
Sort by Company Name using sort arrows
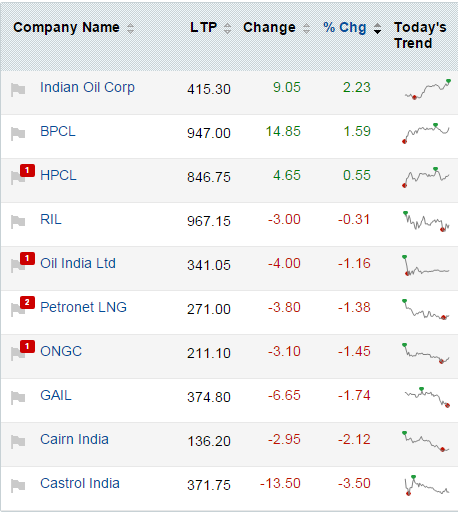coord(130,29)
